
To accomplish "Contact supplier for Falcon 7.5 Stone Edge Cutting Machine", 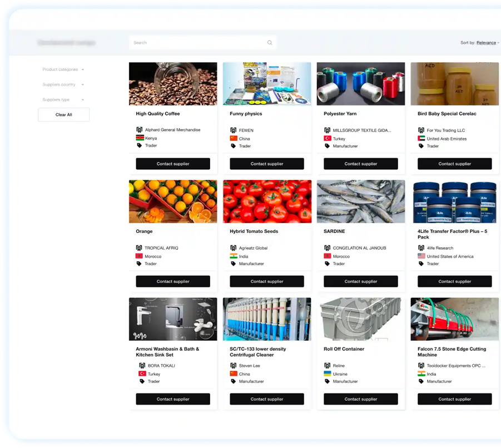I will click(454, 399).
